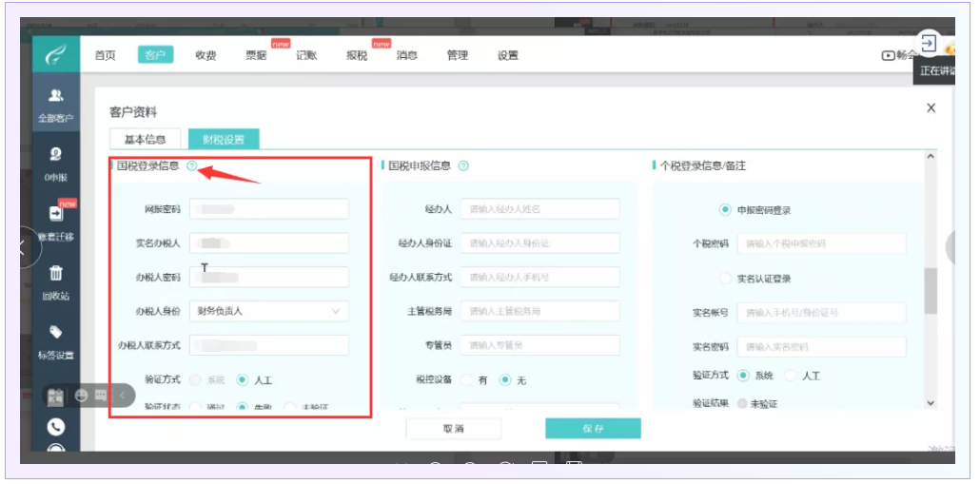This screenshot has height=484, width=980.
Task: Click the phone icon in the sidebar
Action: 55,427
